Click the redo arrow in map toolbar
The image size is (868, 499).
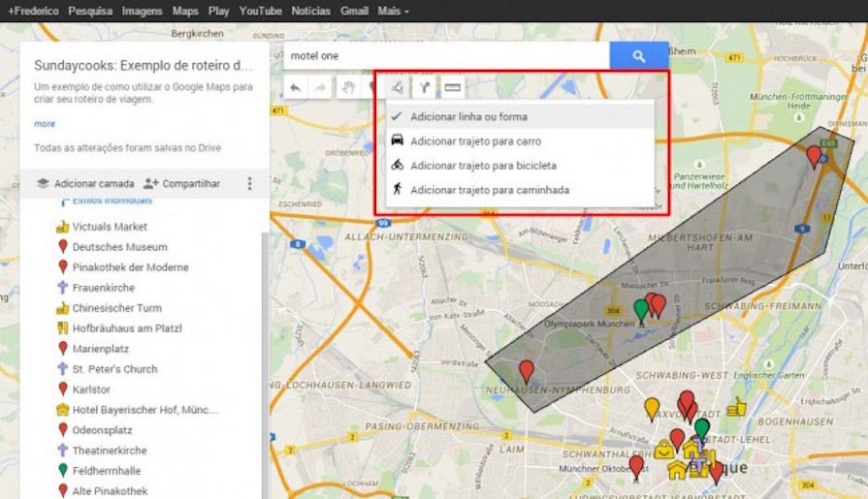320,88
